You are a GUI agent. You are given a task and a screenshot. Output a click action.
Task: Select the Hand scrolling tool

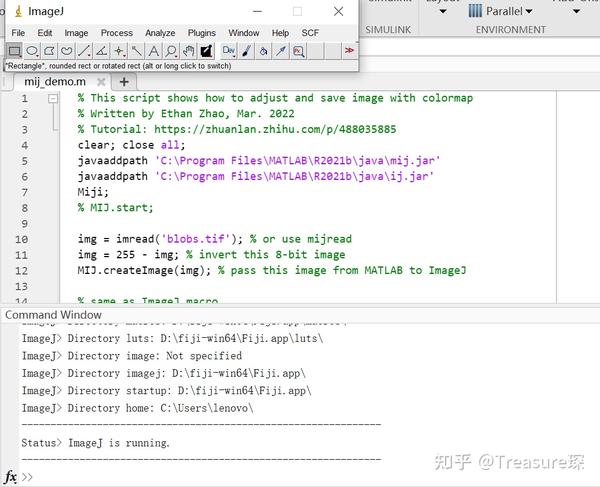[x=188, y=51]
